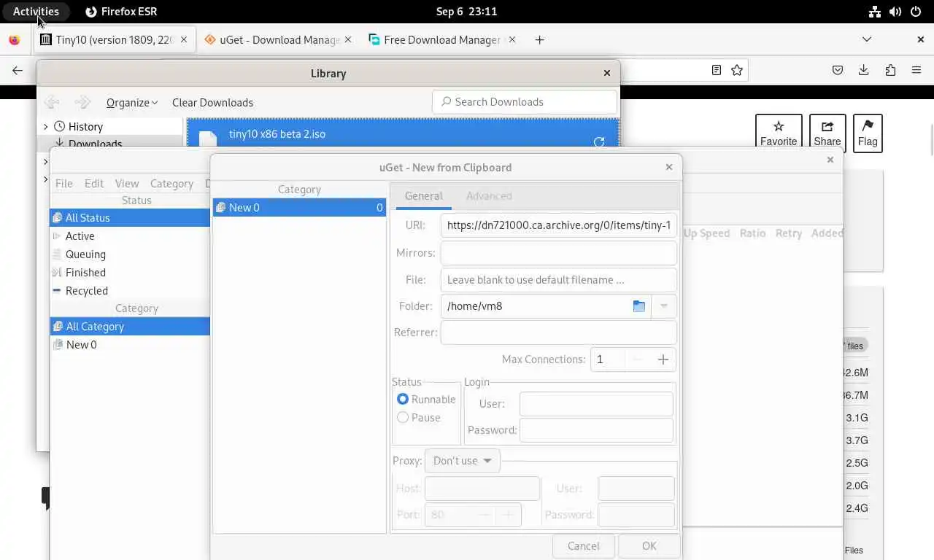This screenshot has width=934, height=560.
Task: Click the Retry column header
Action: (x=789, y=233)
